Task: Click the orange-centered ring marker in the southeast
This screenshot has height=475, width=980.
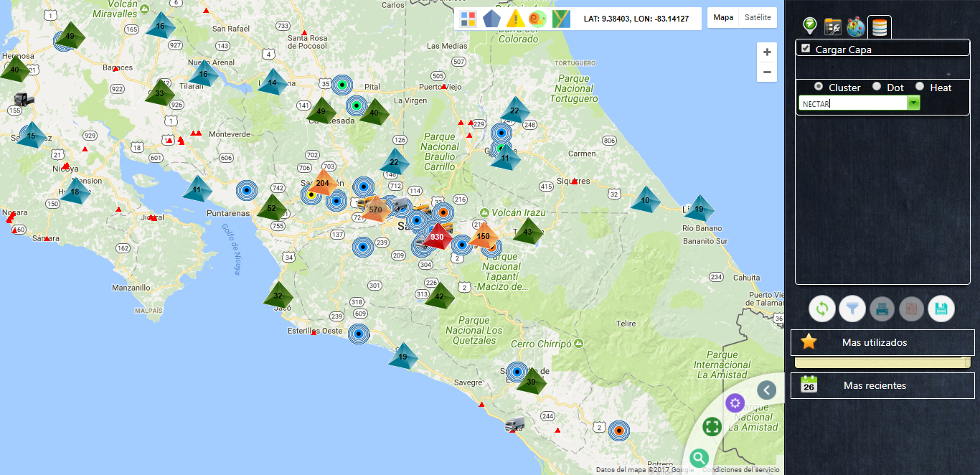Action: tap(618, 431)
